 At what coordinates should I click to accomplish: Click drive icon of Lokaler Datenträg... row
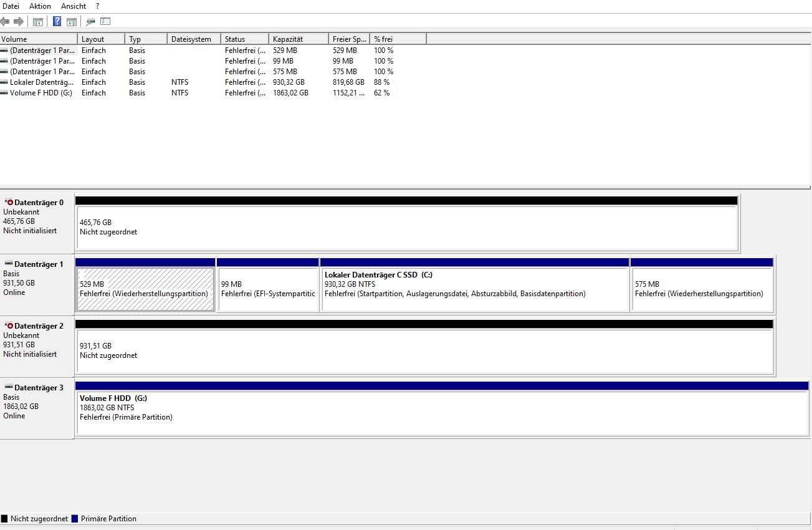4,82
